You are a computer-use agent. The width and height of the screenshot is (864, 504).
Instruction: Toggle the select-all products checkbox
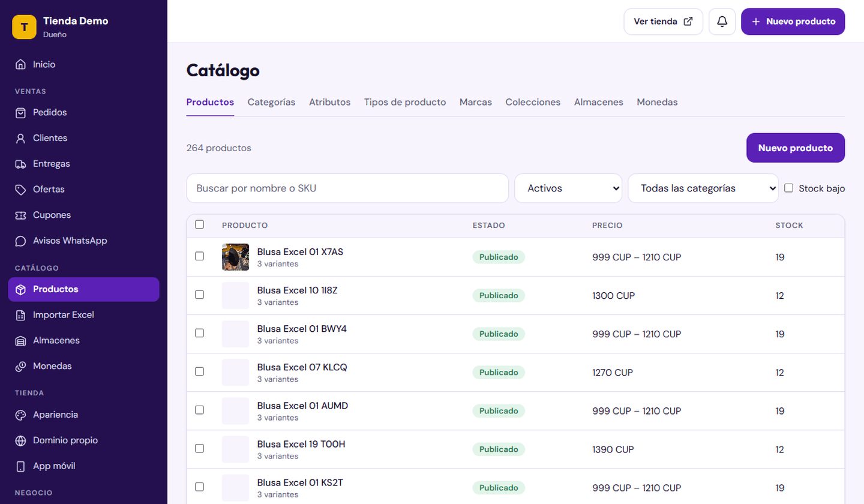[200, 224]
